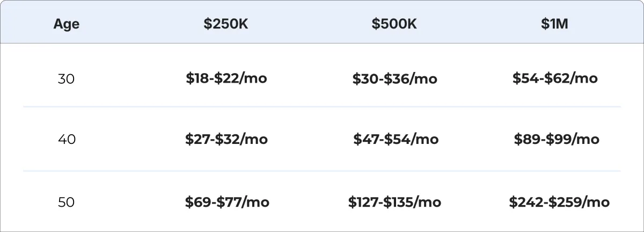Click the age 50 row label
Screen dimensions: 644x232
tap(66, 202)
